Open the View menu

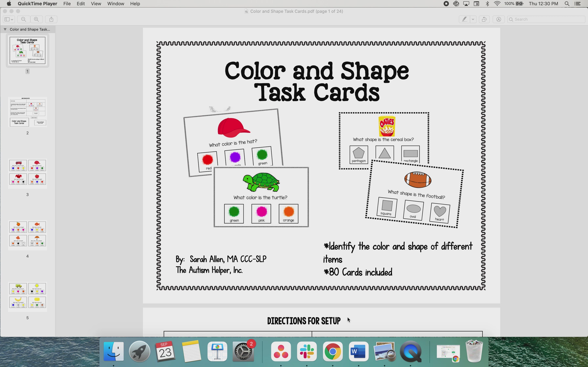point(96,4)
